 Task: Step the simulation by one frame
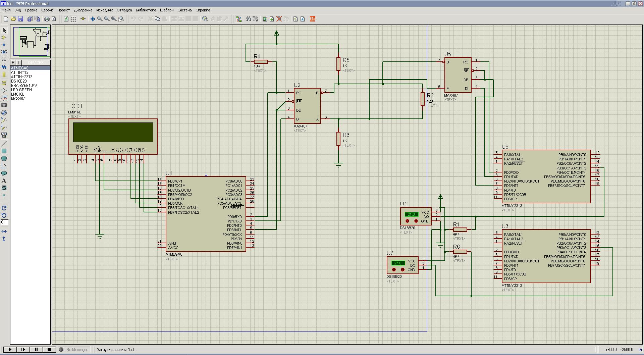(x=23, y=349)
